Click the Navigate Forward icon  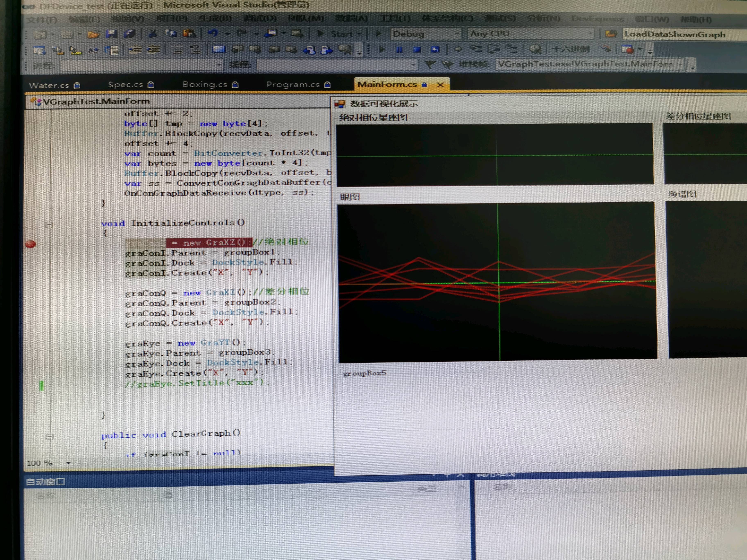point(297,34)
